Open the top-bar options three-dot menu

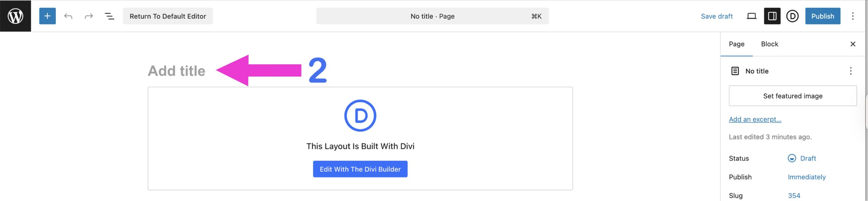tap(853, 16)
